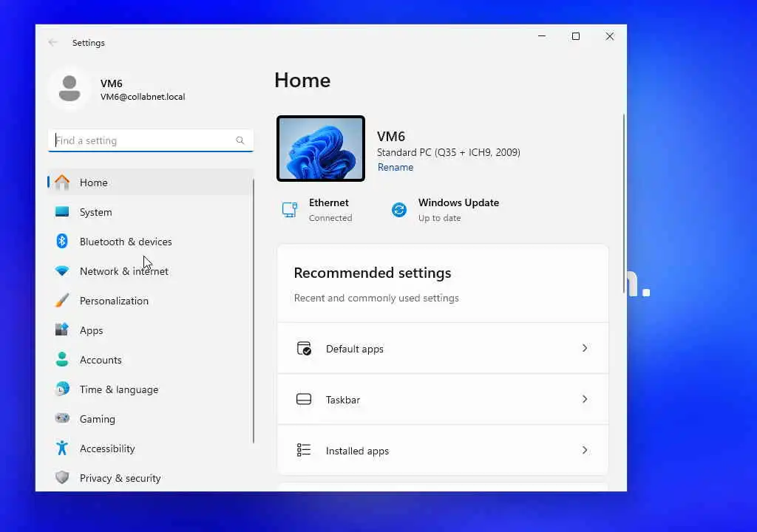Open Default apps using its chevron

coord(585,348)
